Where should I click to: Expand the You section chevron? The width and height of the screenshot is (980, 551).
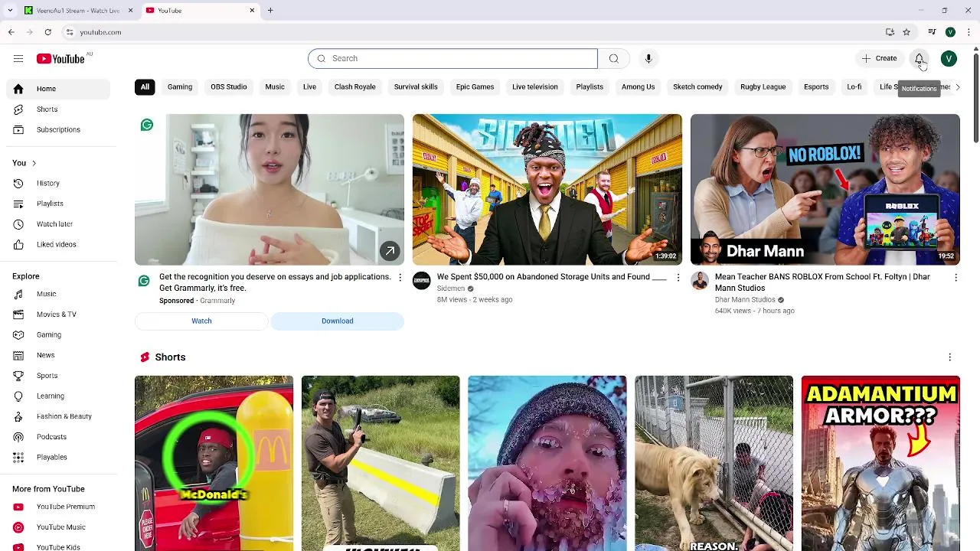point(34,163)
